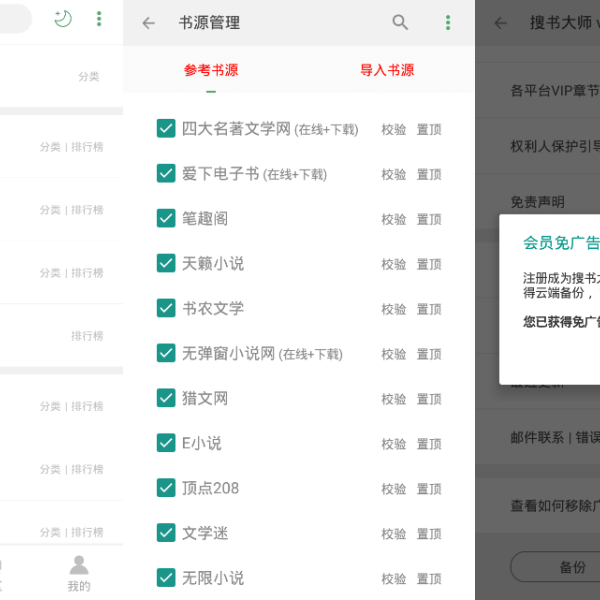The height and width of the screenshot is (600, 600).
Task: Click 置顶 for 无弹窗小说网
Action: 429,354
